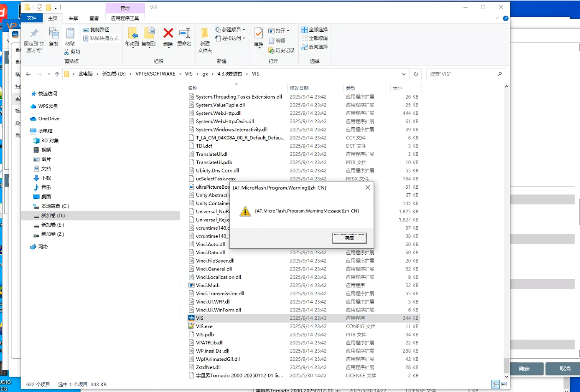Open the New Item dropdown
580x392 pixels.
tap(230, 30)
